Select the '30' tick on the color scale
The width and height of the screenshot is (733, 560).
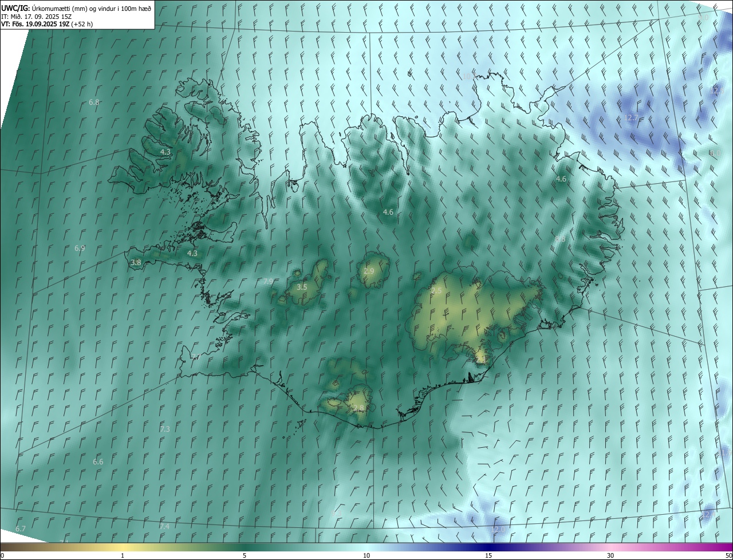tap(610, 555)
